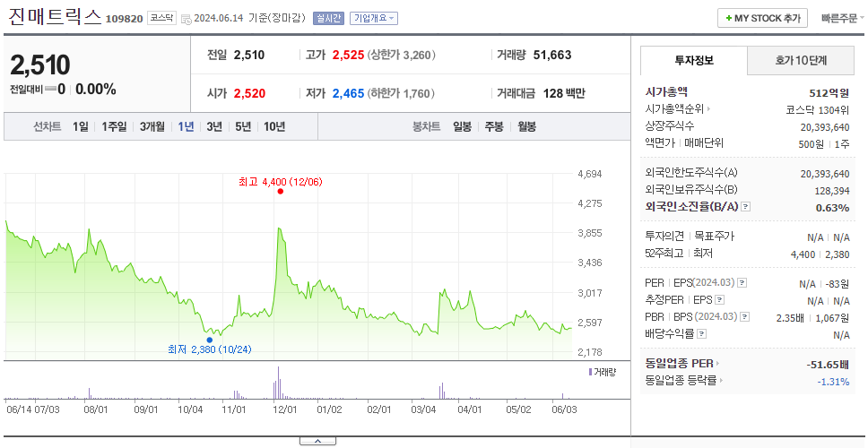Click the MY STOCK 추가 button
868x448 pixels.
tap(763, 18)
